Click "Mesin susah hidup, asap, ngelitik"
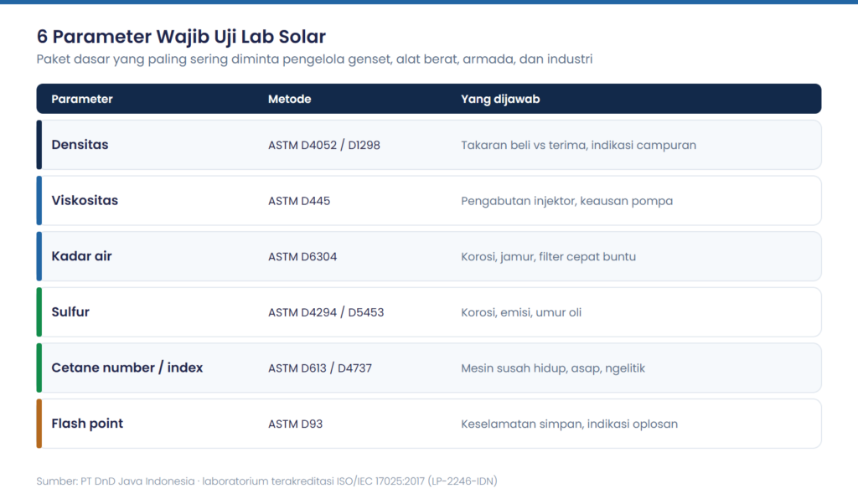This screenshot has height=504, width=858. (x=553, y=368)
